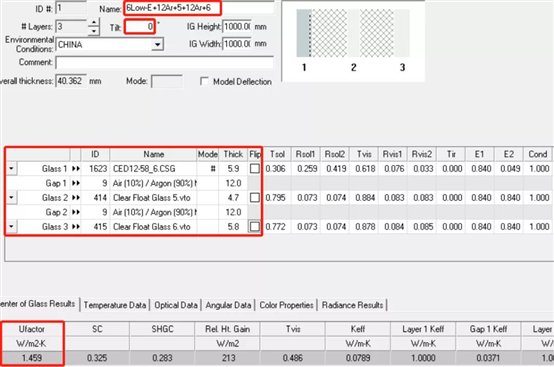554x367 pixels.
Task: Click the Mode field beside thickness
Action: pyautogui.click(x=167, y=82)
